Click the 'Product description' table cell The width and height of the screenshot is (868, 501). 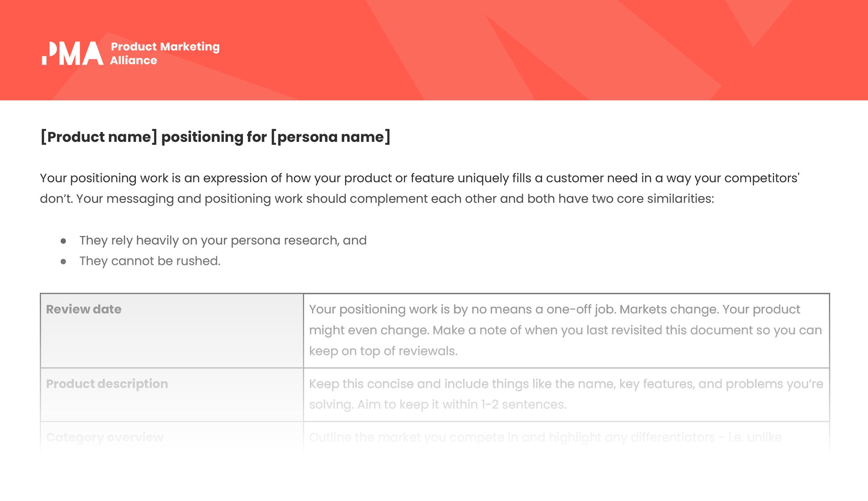[x=172, y=394]
